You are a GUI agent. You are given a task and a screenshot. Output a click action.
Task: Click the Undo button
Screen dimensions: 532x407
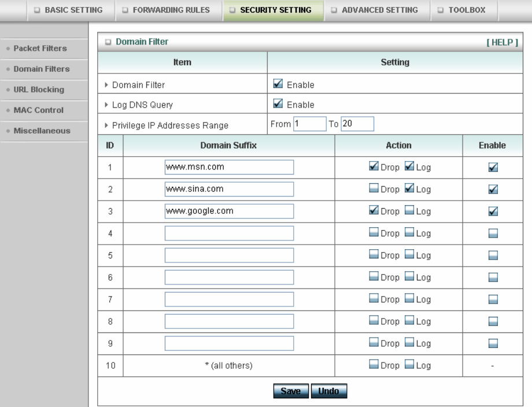(x=329, y=391)
